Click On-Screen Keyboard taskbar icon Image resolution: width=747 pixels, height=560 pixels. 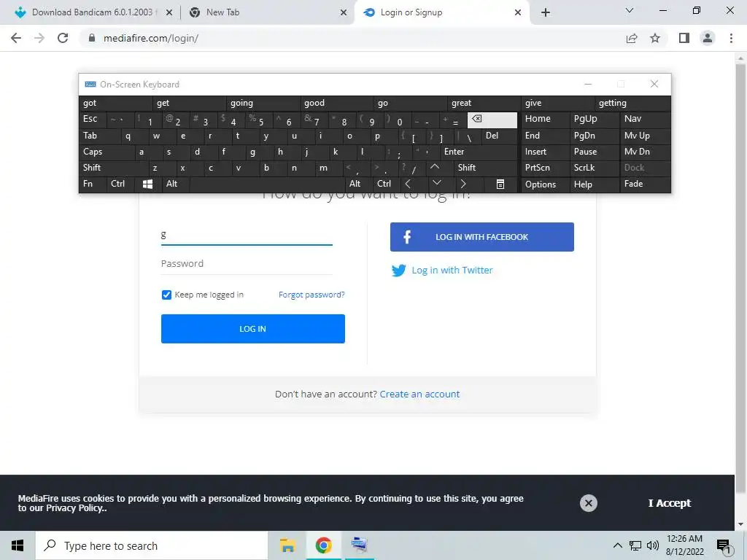(x=359, y=545)
